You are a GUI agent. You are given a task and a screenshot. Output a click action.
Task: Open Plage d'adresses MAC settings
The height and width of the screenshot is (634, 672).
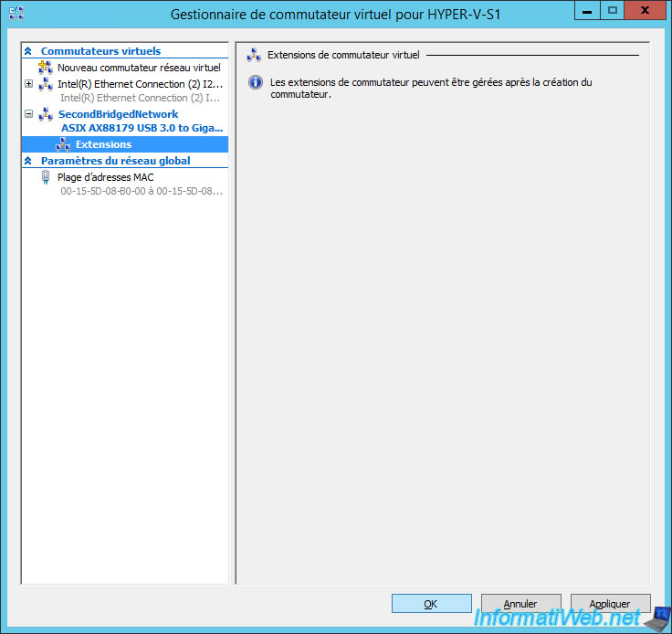pyautogui.click(x=105, y=177)
